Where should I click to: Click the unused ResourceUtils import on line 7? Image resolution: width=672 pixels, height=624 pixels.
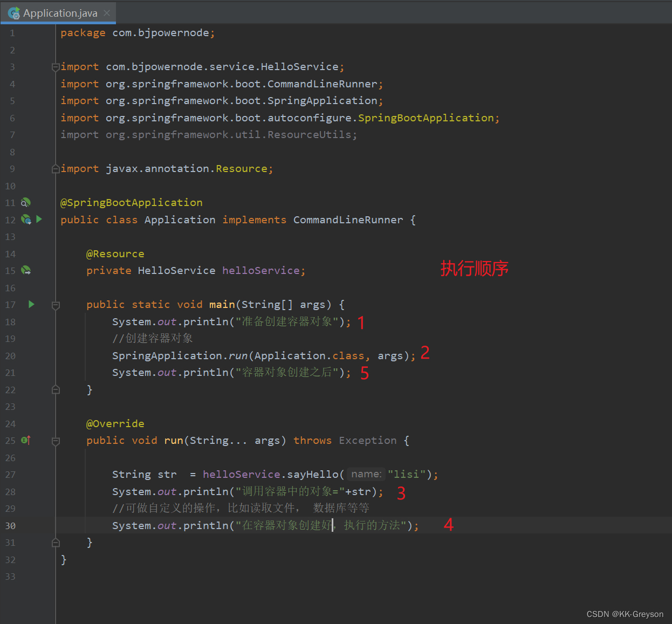point(208,135)
